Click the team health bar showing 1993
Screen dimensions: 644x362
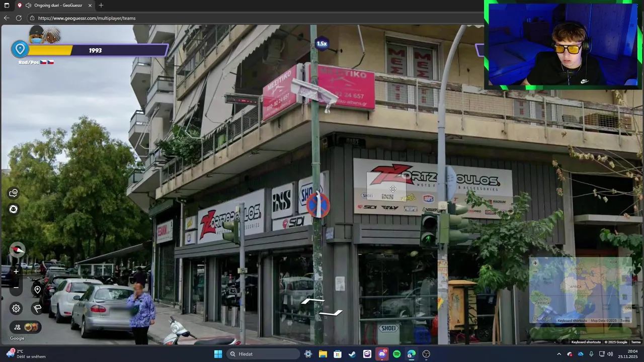coord(96,50)
